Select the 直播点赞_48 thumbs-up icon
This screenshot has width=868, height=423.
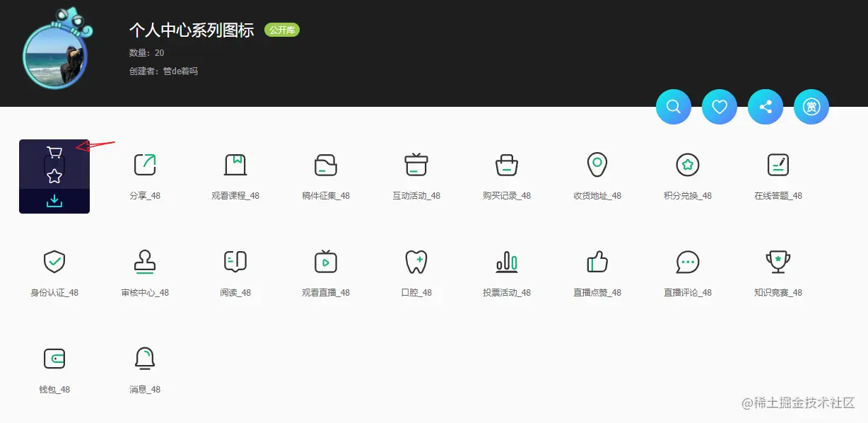click(x=597, y=262)
